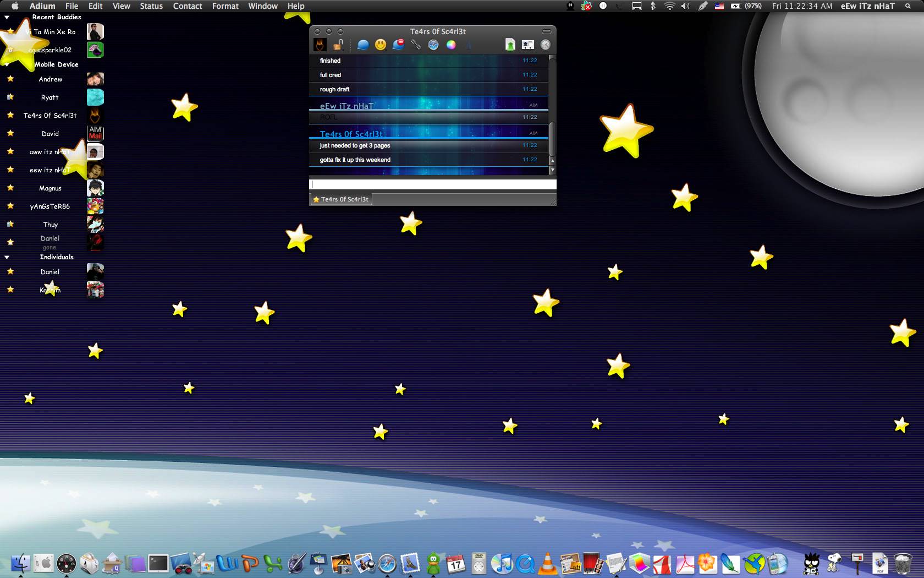Open iCal calendar in Dock
Image resolution: width=924 pixels, height=578 pixels.
pos(456,564)
